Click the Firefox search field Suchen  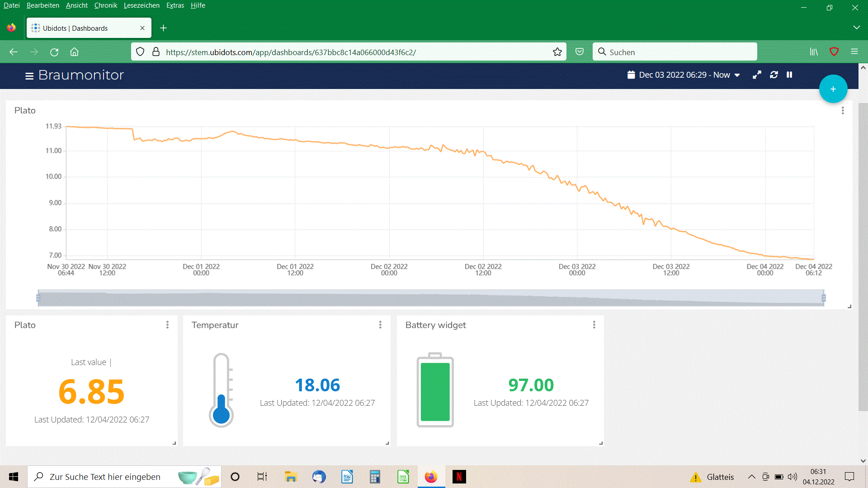click(x=675, y=52)
